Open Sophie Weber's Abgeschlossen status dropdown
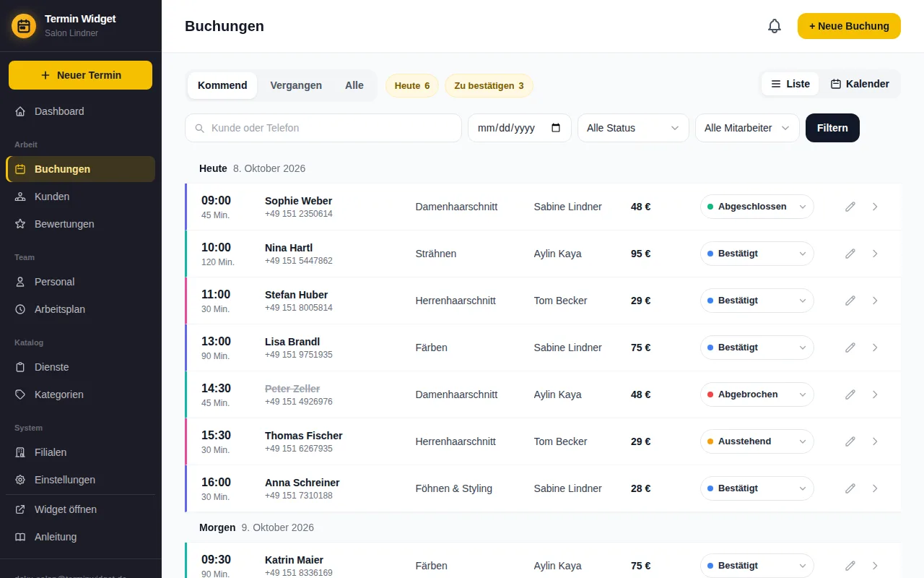The height and width of the screenshot is (578, 924). [x=757, y=207]
